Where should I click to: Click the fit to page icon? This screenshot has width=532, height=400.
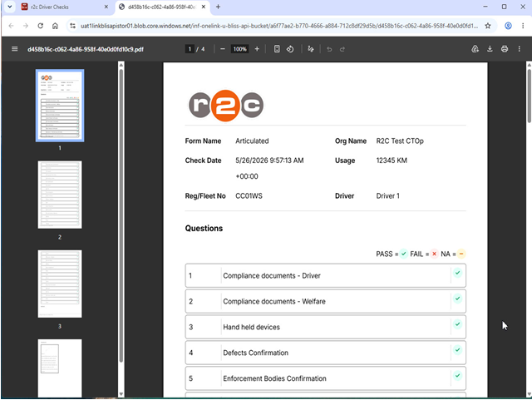277,49
